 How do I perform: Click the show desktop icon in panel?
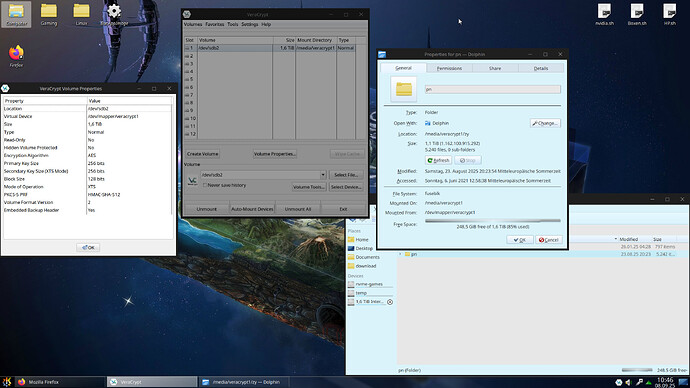click(x=683, y=382)
